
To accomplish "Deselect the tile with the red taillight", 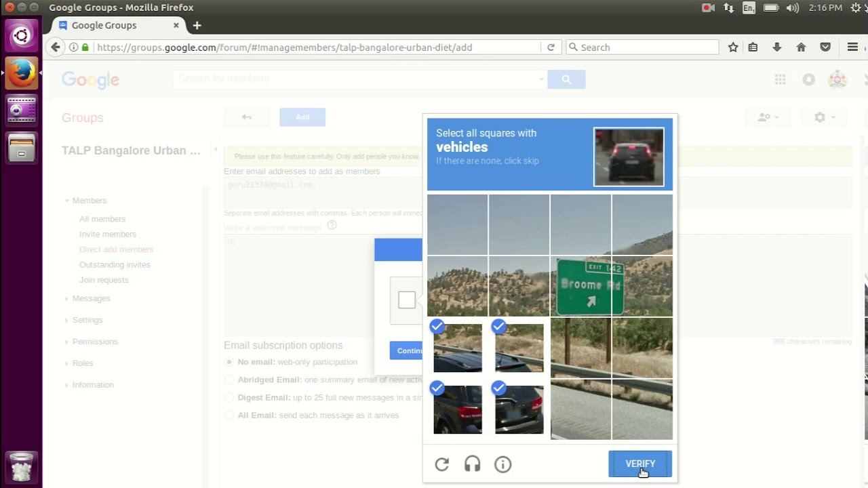I will click(458, 409).
